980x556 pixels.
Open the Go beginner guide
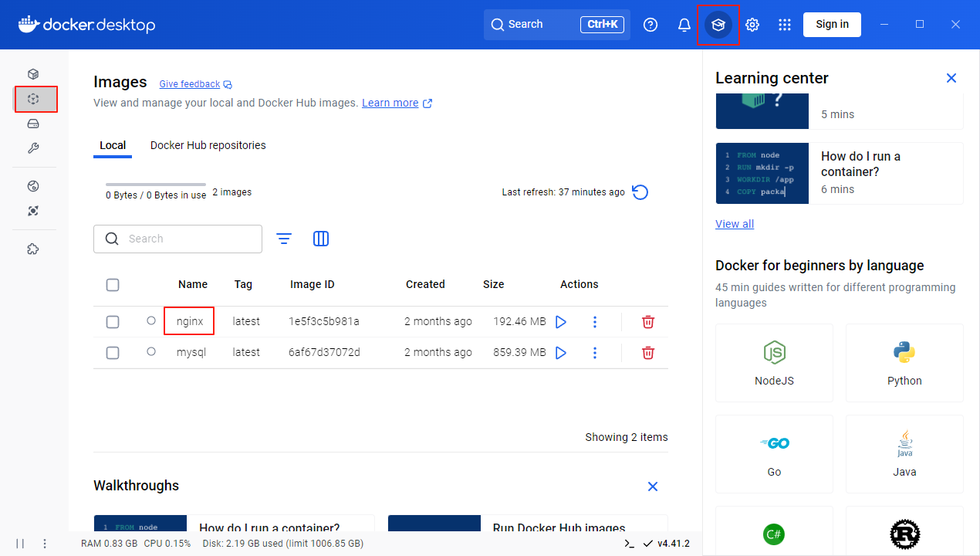(774, 454)
